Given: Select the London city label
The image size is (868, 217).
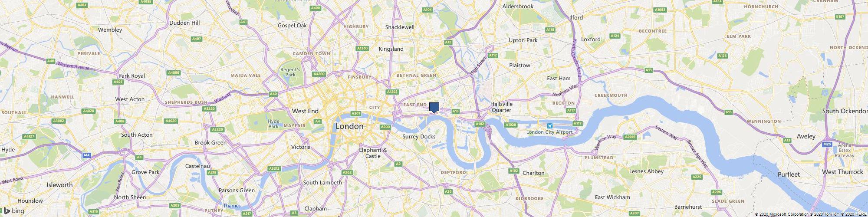Looking at the screenshot, I should point(349,126).
